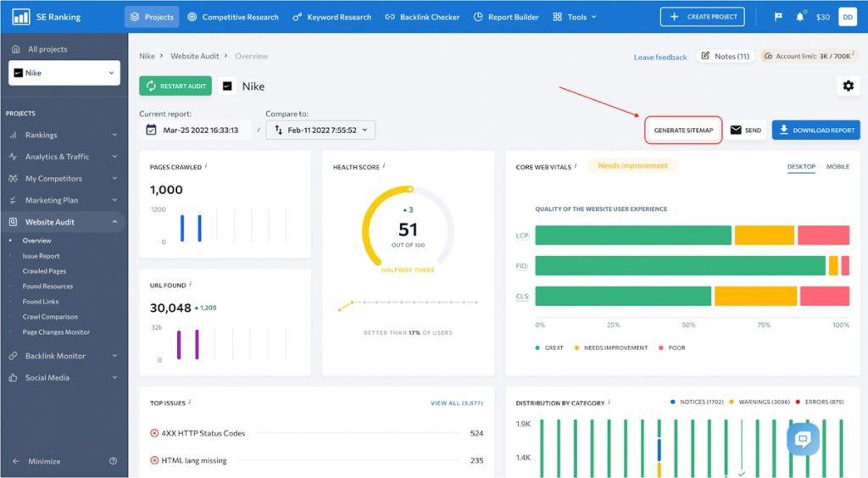This screenshot has height=478, width=868.
Task: Open Crawled Pages in sidebar
Action: click(x=44, y=271)
